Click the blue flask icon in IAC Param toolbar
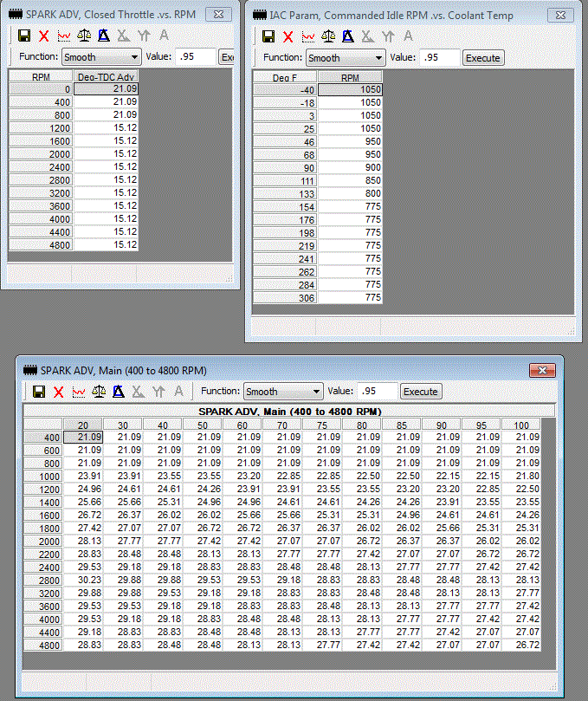The width and height of the screenshot is (588, 701). coord(347,36)
